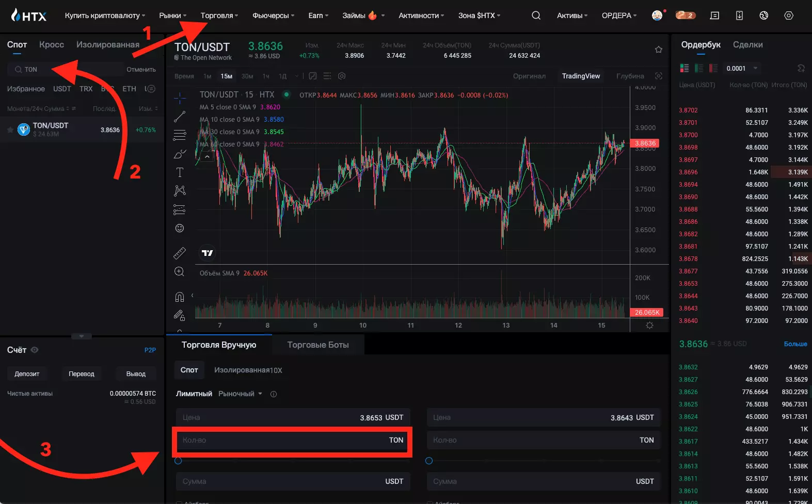This screenshot has width=812, height=504.
Task: Open order type info icon
Action: pyautogui.click(x=274, y=394)
